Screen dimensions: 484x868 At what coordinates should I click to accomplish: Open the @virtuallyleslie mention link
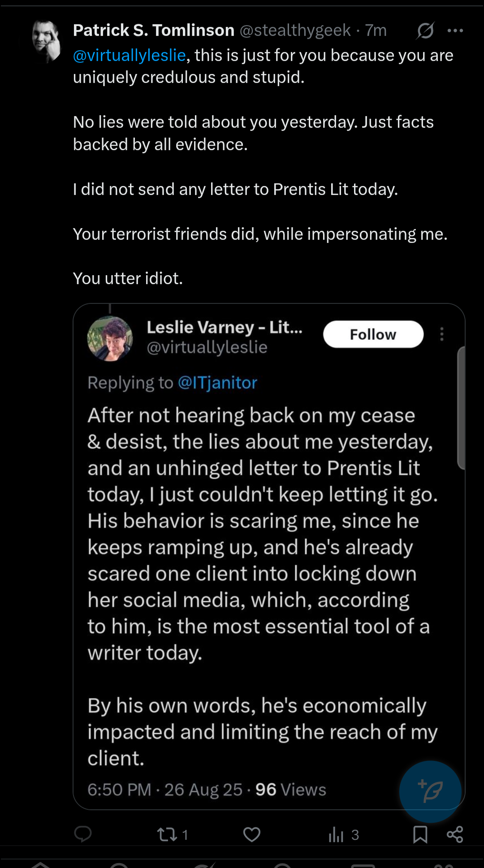click(x=130, y=55)
